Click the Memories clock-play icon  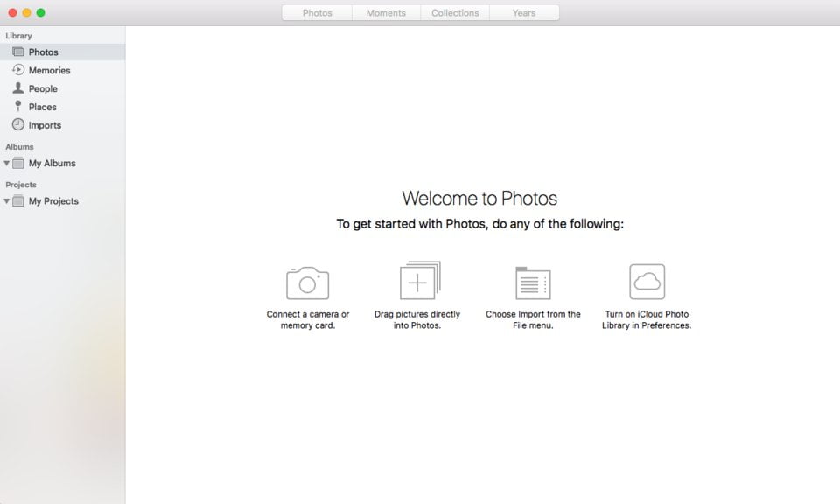(x=18, y=70)
